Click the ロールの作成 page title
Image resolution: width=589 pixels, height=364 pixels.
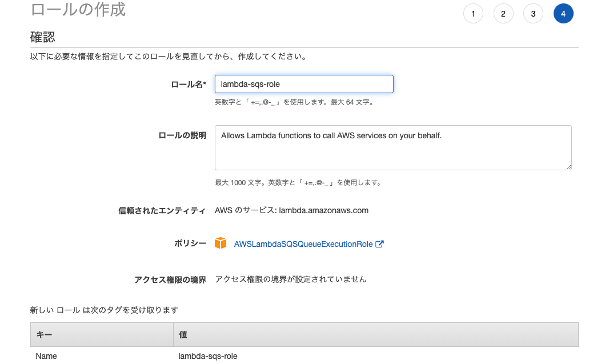point(78,9)
